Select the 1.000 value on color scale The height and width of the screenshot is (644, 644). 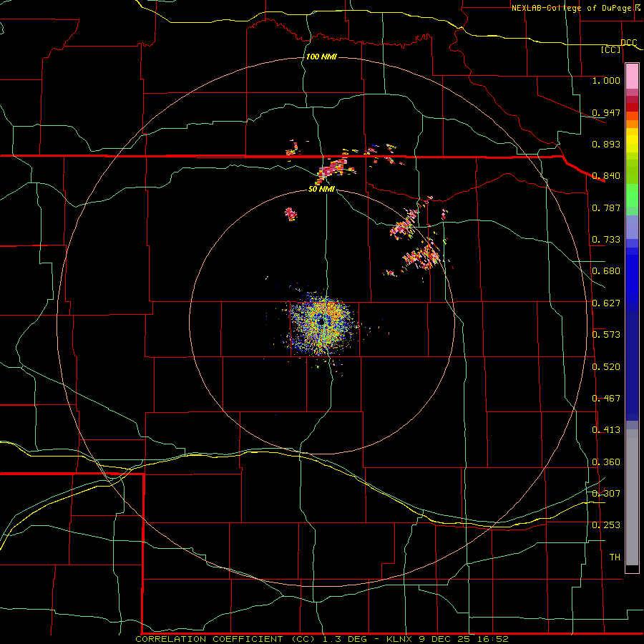coord(606,80)
